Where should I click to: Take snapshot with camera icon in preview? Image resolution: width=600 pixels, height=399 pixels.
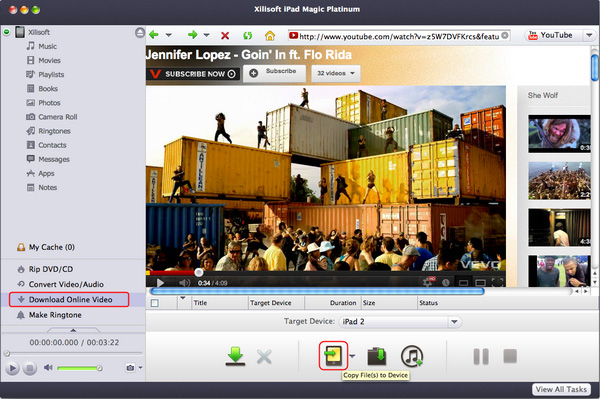(130, 368)
